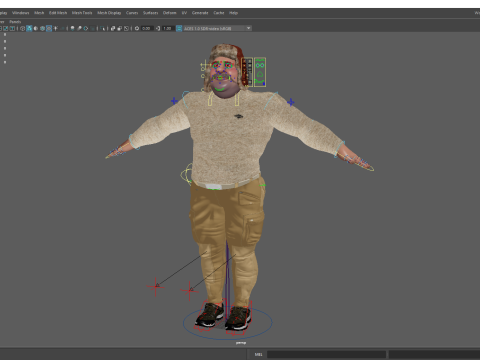Toggle the MEL script language button

coord(259,354)
